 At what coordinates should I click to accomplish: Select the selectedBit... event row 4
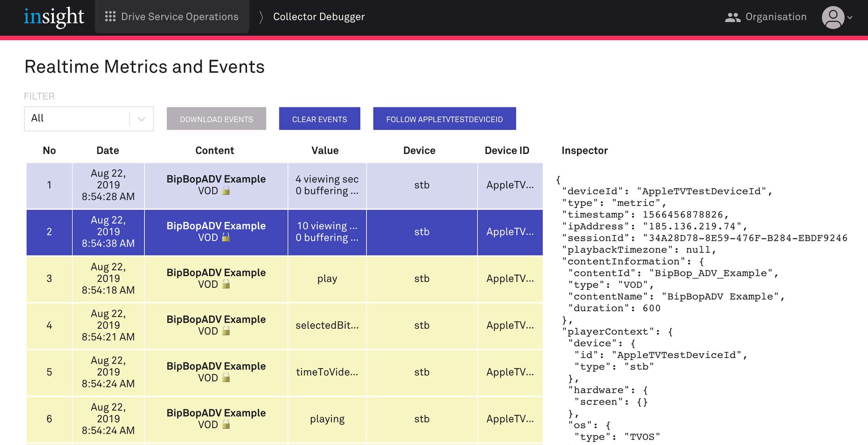(327, 325)
